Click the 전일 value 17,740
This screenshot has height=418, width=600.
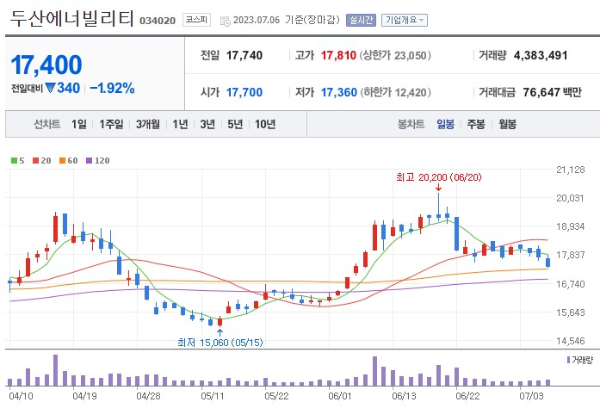click(244, 56)
